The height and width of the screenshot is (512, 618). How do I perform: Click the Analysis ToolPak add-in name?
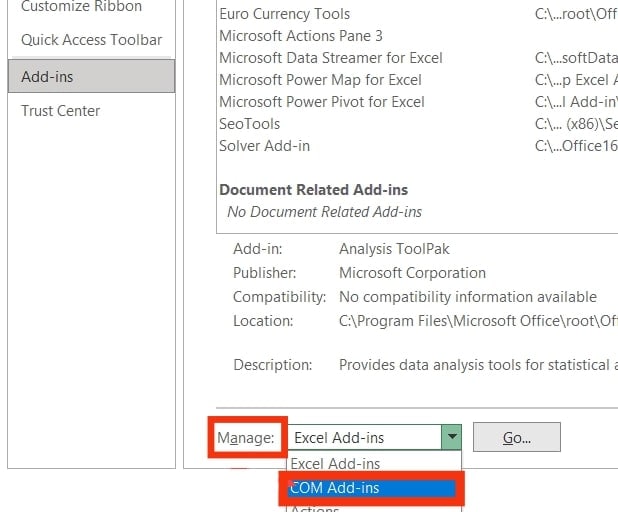pyautogui.click(x=394, y=249)
